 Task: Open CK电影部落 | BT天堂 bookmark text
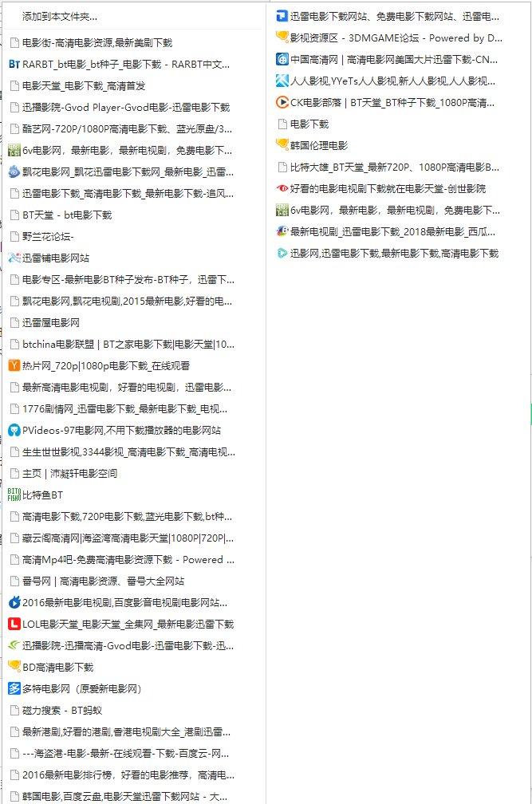pos(392,103)
